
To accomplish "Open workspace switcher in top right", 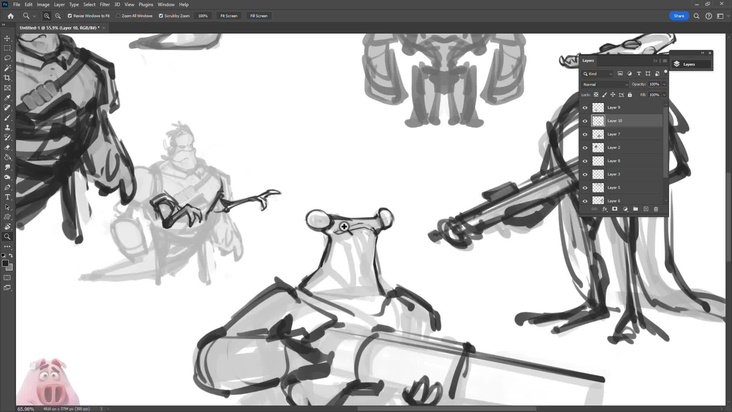I will [720, 16].
